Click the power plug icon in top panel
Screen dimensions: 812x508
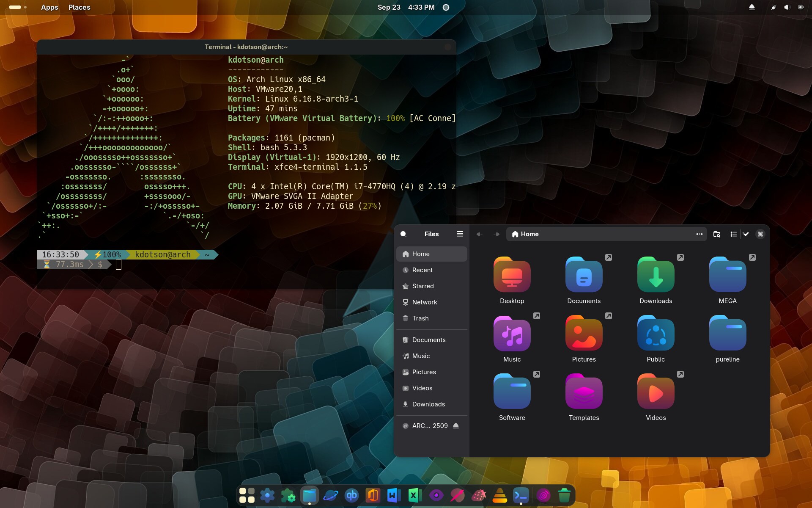(x=774, y=7)
